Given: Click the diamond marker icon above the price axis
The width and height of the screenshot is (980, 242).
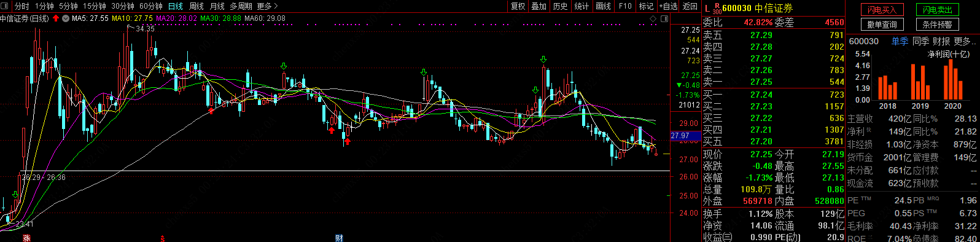Looking at the screenshot, I should 653,19.
